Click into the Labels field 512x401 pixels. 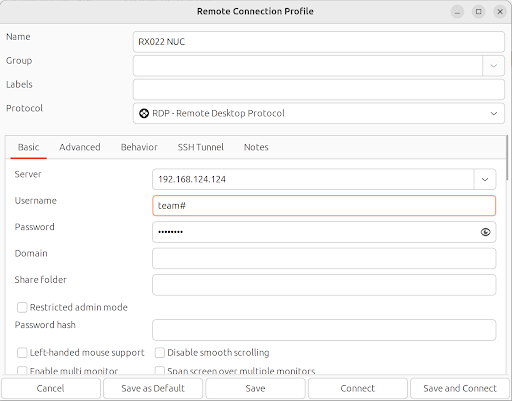click(319, 89)
